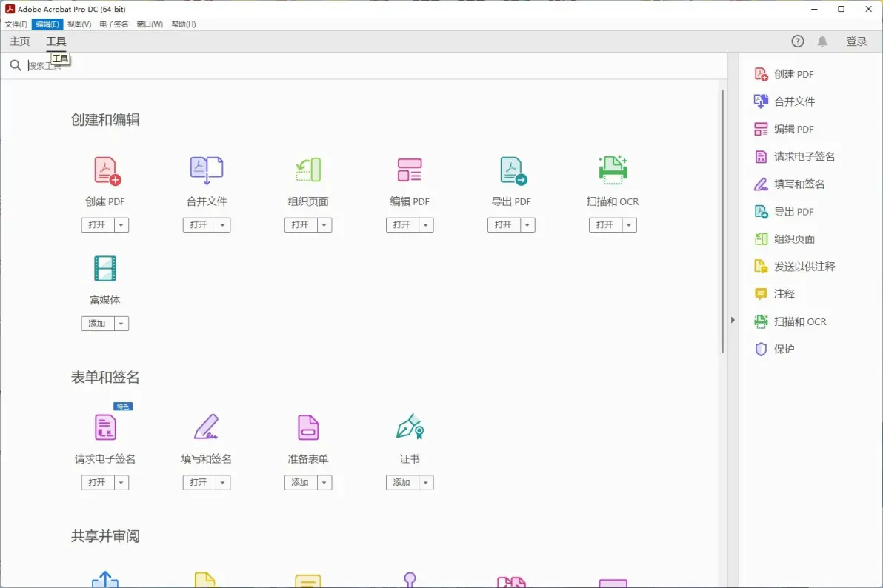Open the 视图(V) menu
Image resolution: width=883 pixels, height=588 pixels.
79,24
